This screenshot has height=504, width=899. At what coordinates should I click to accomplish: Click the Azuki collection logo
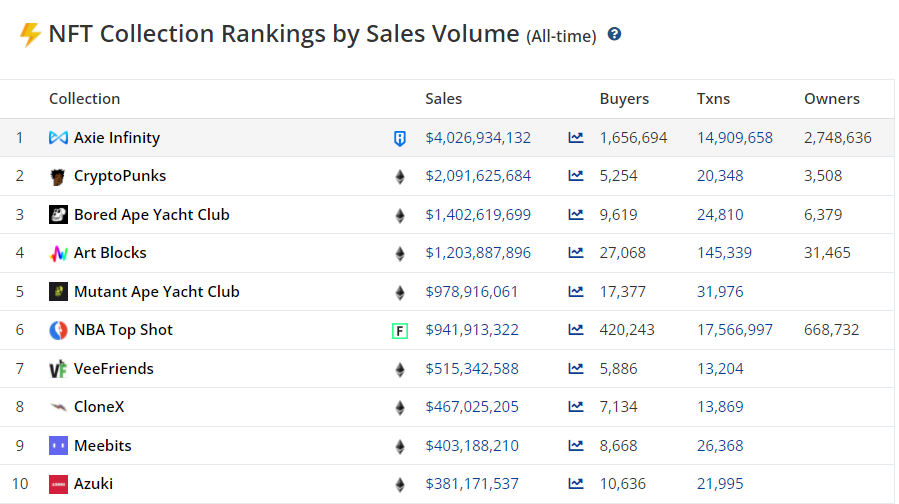pos(58,484)
